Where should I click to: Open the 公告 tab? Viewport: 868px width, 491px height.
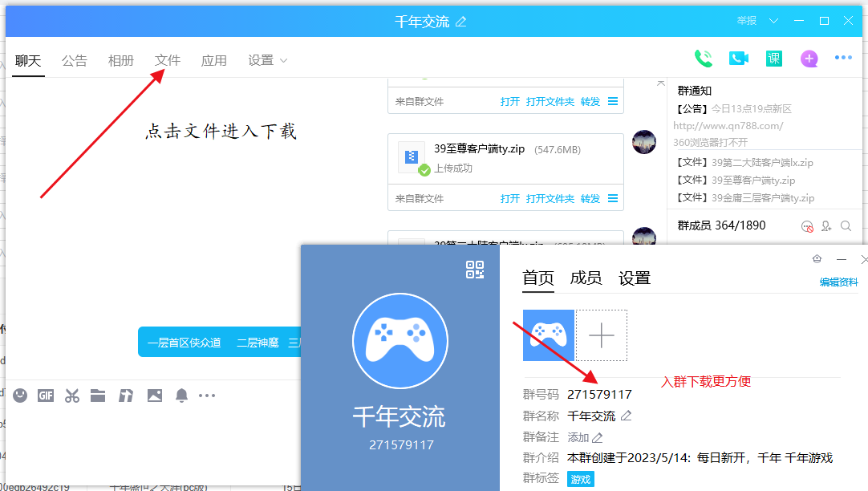click(x=74, y=60)
